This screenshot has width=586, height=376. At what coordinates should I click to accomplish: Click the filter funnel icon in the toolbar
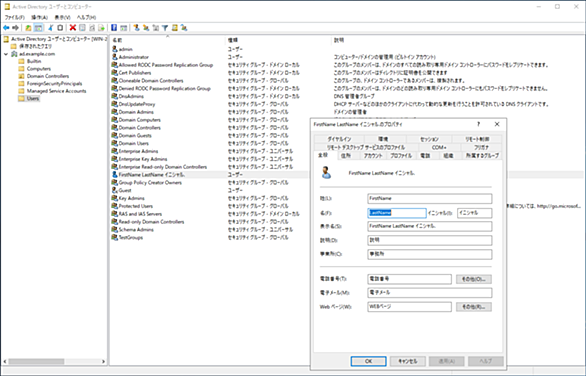tap(165, 28)
